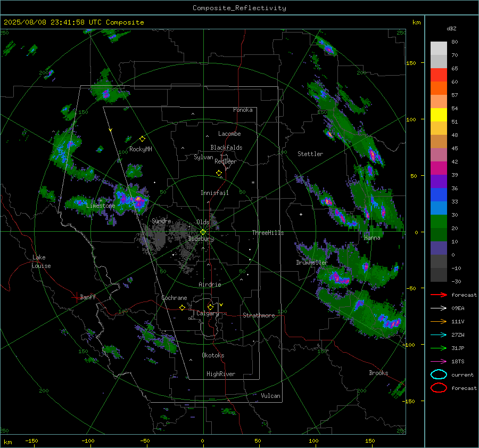This screenshot has width=479, height=448.
Task: Click the Sundre town label
Action: coord(161,221)
